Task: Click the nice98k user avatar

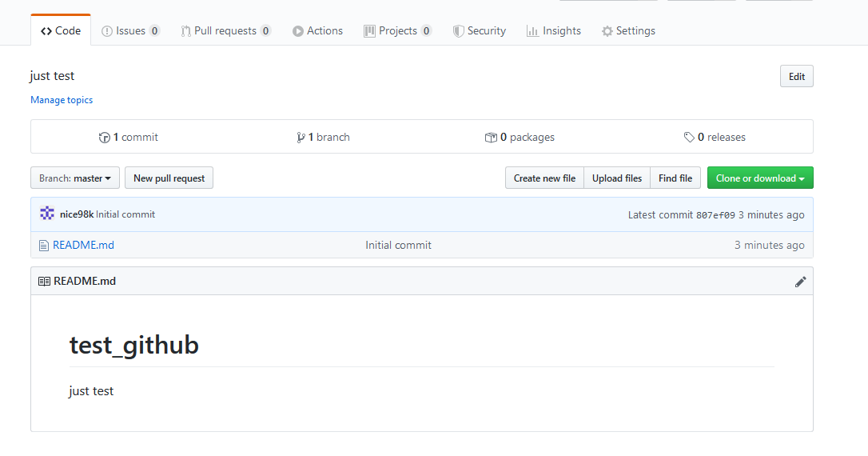Action: [47, 214]
